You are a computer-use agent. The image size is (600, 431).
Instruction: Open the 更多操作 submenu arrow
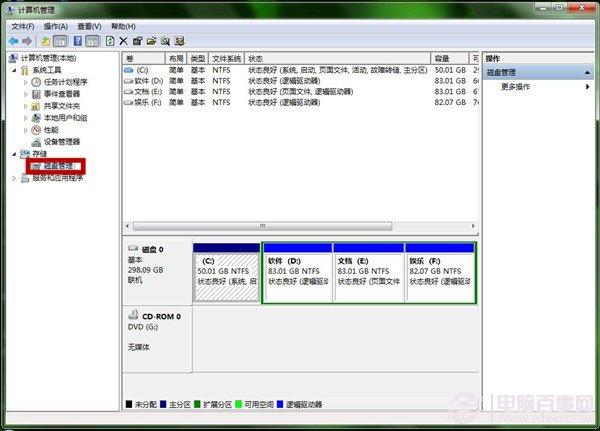[587, 87]
